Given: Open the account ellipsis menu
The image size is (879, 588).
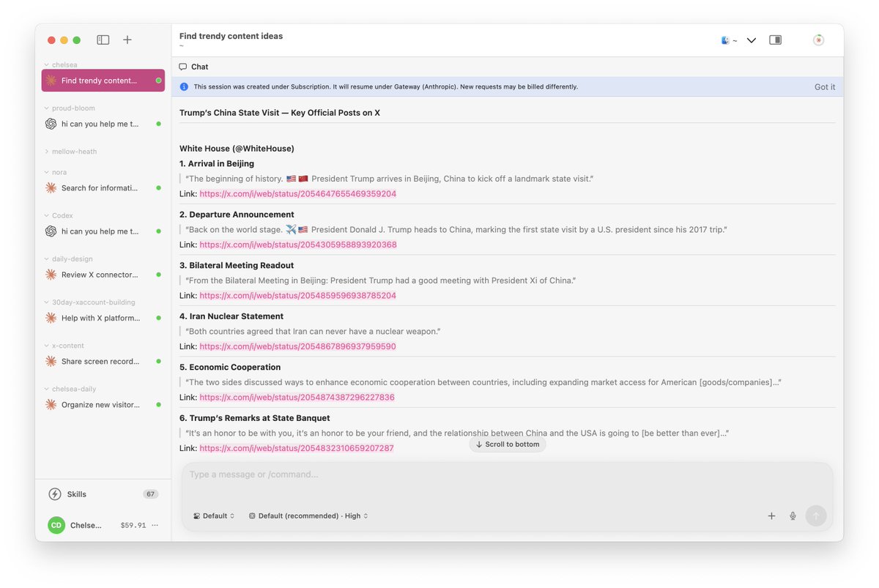Looking at the screenshot, I should (x=155, y=525).
